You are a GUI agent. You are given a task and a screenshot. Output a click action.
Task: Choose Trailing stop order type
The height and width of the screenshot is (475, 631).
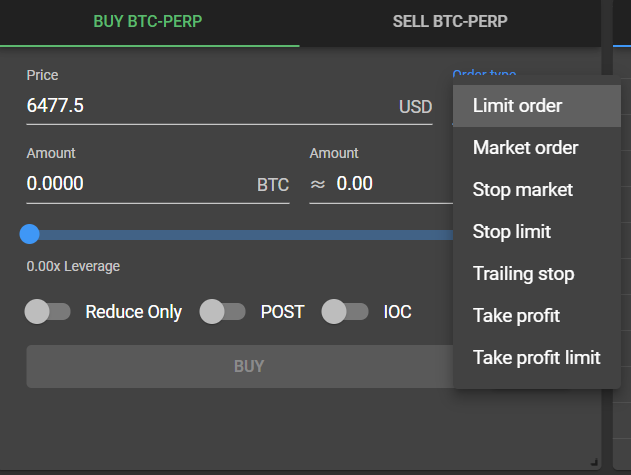tap(523, 274)
